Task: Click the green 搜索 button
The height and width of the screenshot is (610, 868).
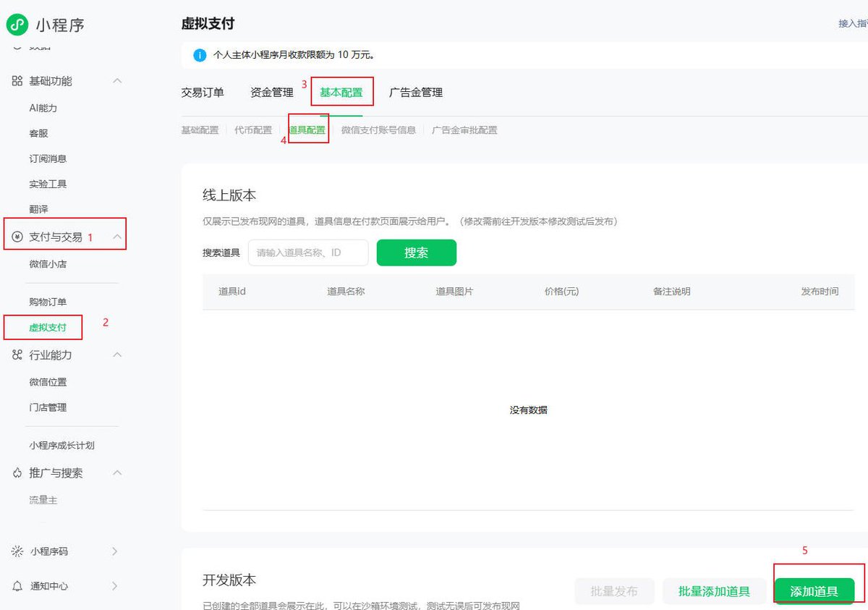Action: tap(417, 253)
